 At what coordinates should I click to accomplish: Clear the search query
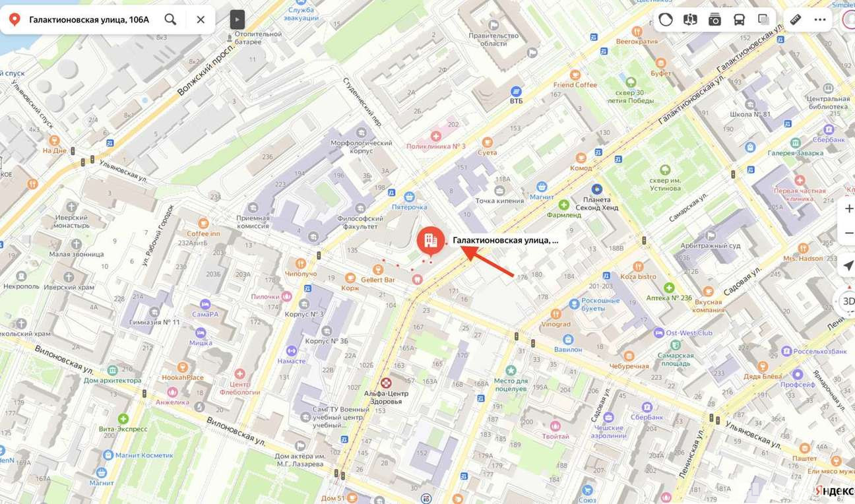click(201, 20)
